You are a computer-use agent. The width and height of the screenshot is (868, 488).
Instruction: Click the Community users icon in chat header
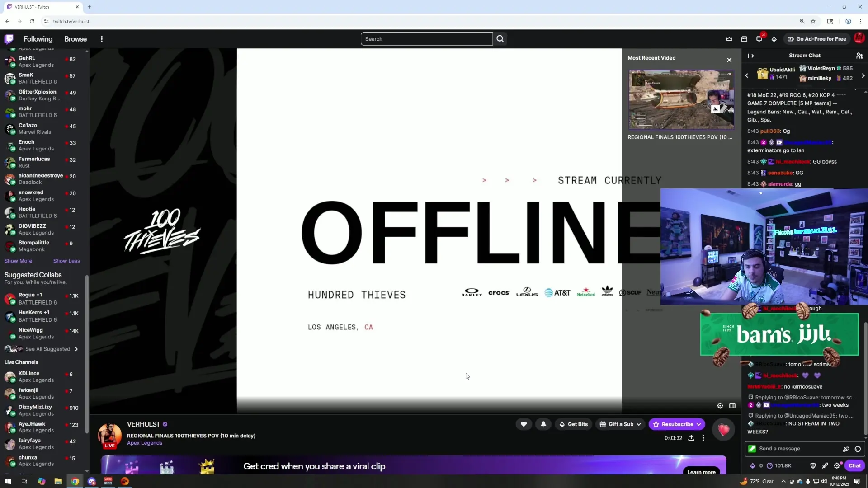[859, 56]
